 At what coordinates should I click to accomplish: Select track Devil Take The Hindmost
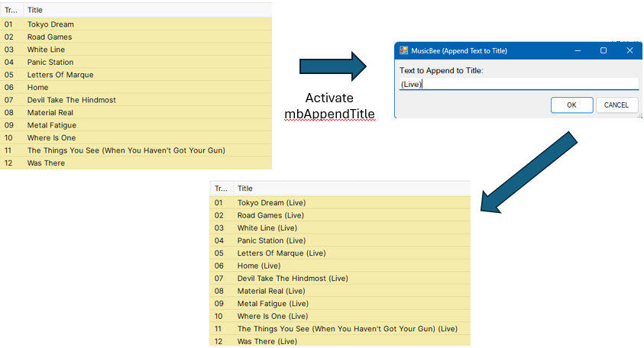coord(136,100)
